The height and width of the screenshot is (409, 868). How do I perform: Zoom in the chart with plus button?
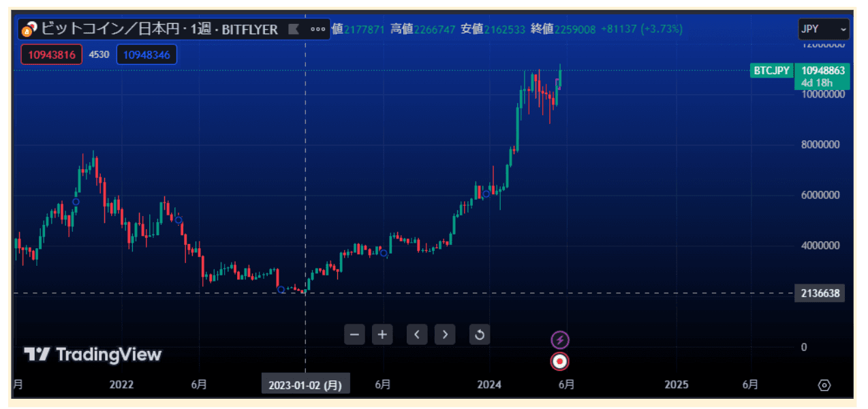382,335
